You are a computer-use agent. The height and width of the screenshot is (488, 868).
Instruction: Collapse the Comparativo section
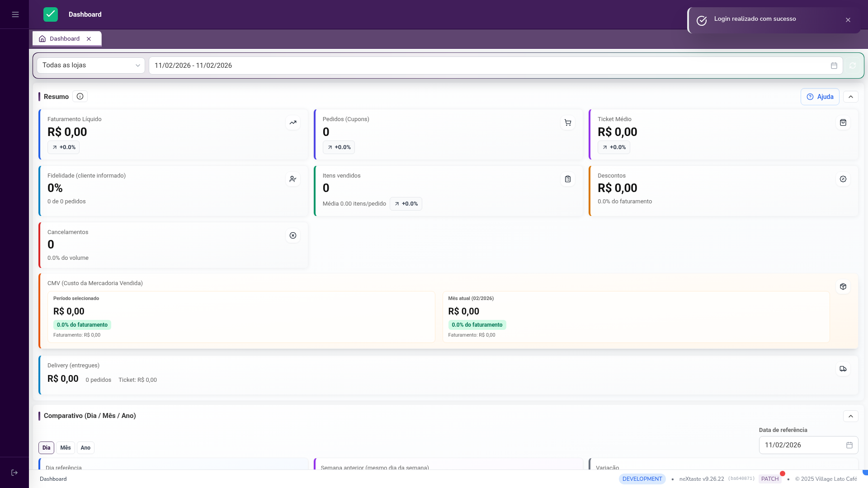click(851, 416)
